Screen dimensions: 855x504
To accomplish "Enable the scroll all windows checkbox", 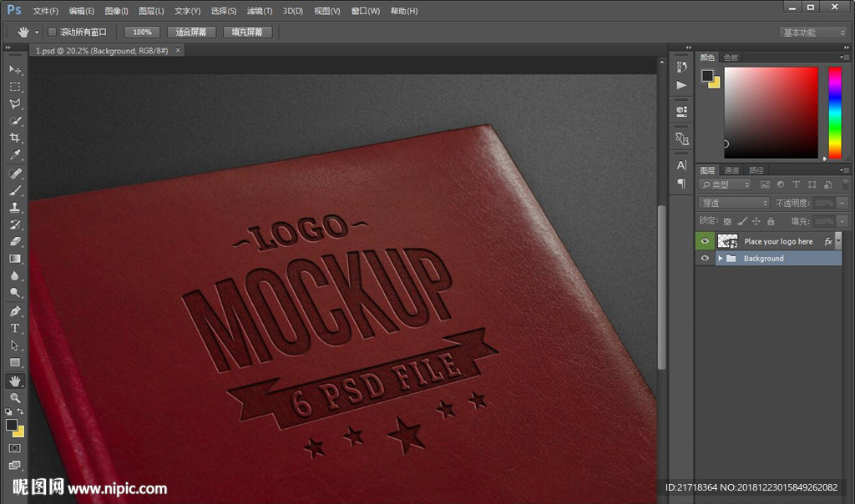I will tap(52, 32).
